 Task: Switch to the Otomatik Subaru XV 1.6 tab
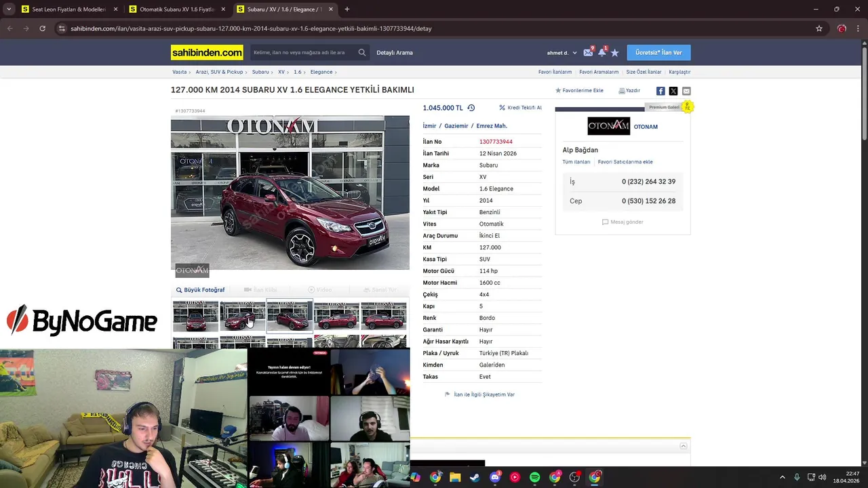178,9
